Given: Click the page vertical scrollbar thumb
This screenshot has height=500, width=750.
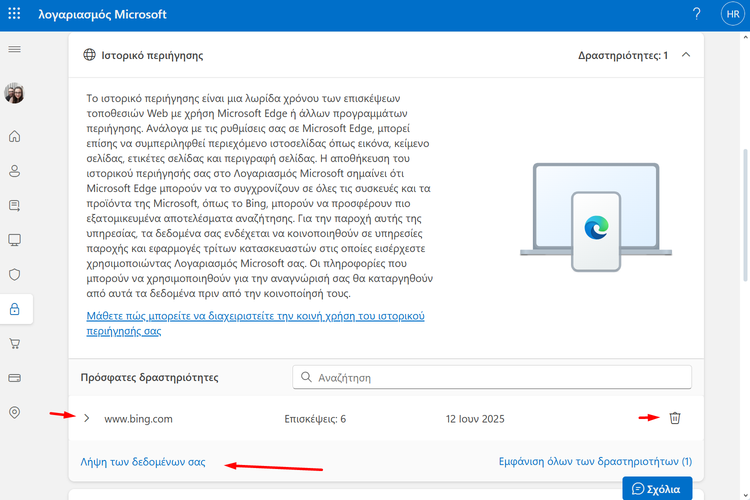Looking at the screenshot, I should pyautogui.click(x=745, y=215).
